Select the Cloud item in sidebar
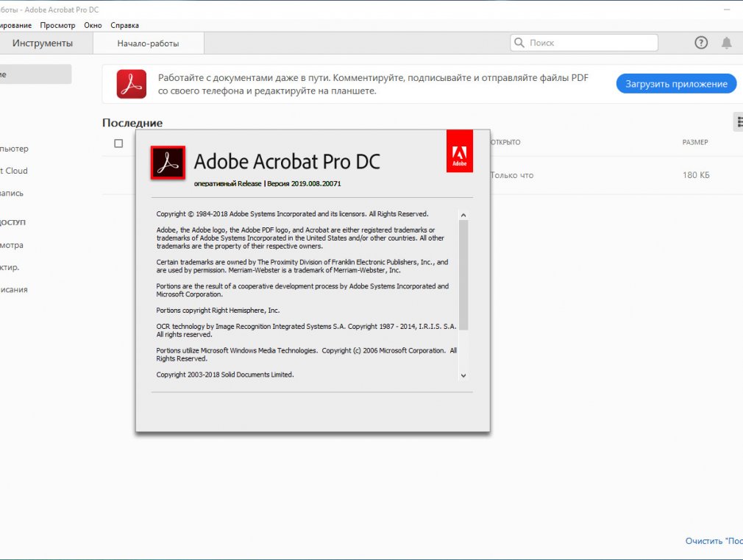 (x=14, y=171)
